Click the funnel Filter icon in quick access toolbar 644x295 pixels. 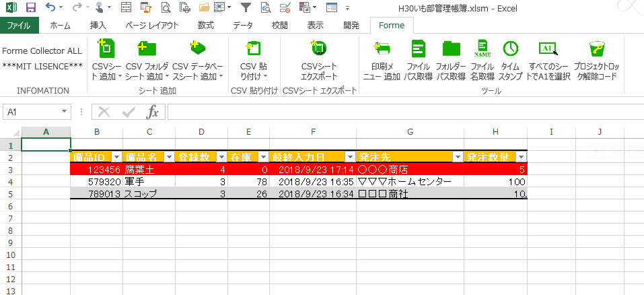(x=246, y=8)
